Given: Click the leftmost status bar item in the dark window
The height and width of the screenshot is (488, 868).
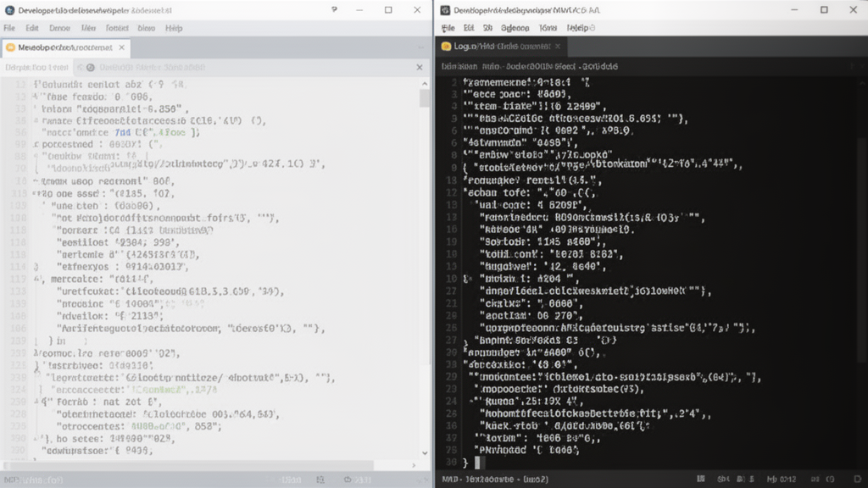Looking at the screenshot, I should [449, 480].
